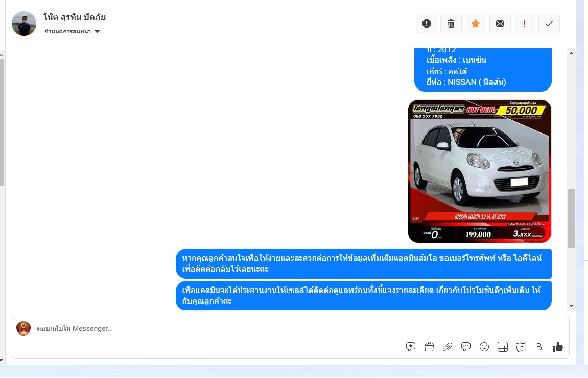Open the shopping bag products icon

429,347
